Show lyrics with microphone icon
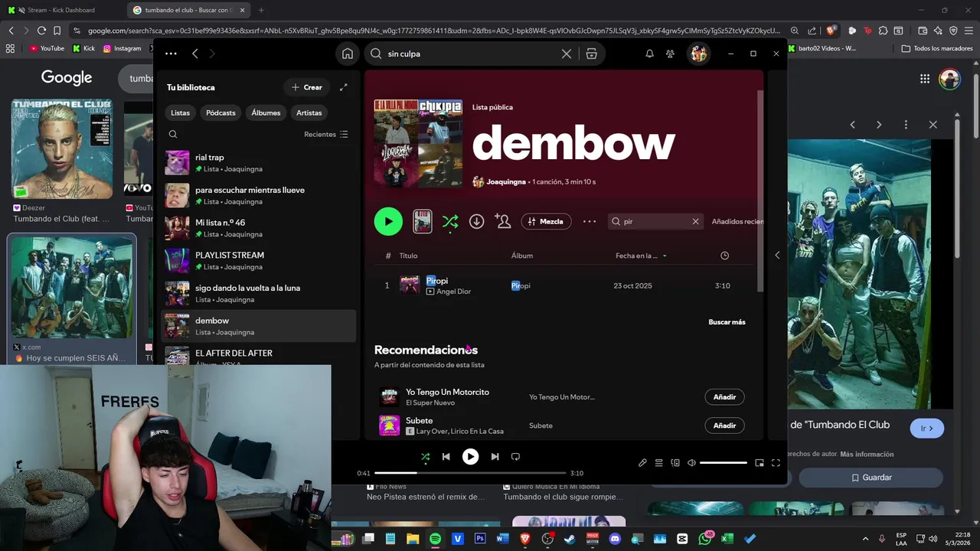 coord(642,463)
